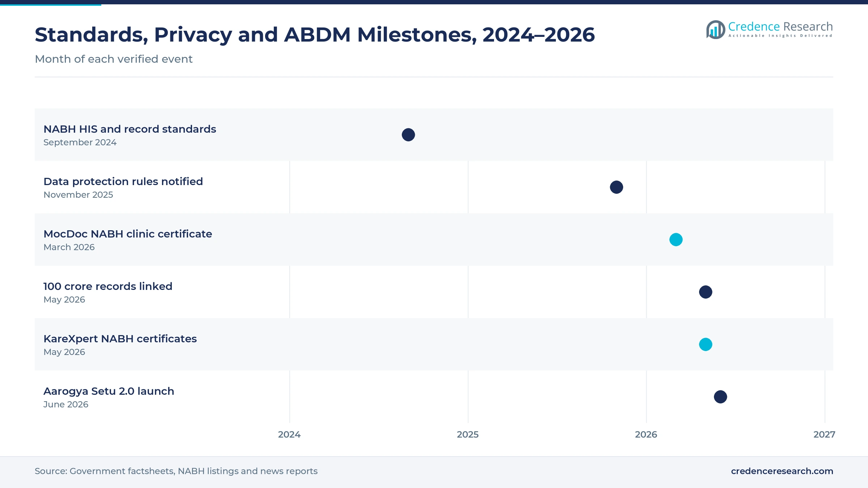Click the Aarogya Setu 2.0 launch label
Screen dimensions: 868x488
(109, 391)
